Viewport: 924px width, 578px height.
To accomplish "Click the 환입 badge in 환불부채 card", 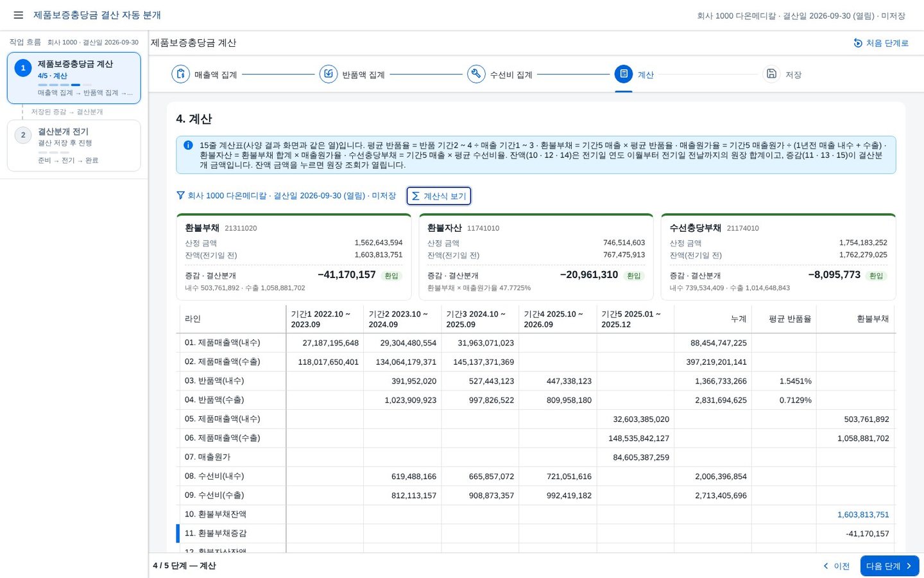I will coord(391,276).
